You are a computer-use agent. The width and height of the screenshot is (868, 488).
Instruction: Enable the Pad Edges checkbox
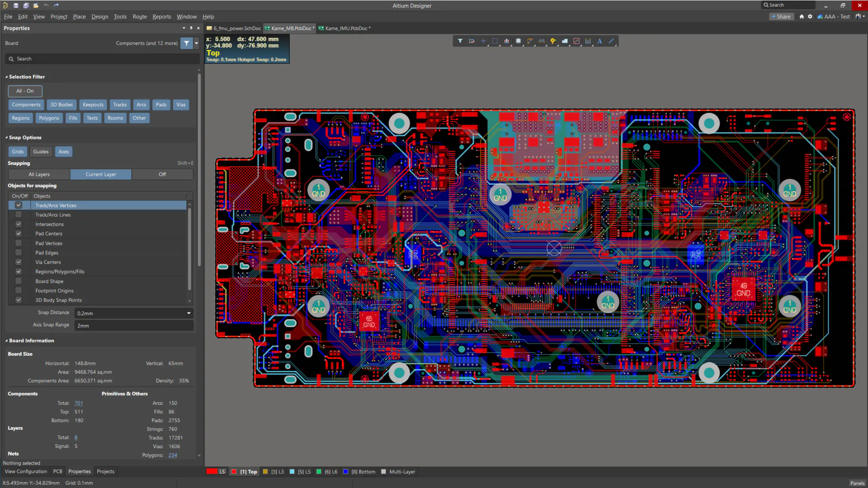[19, 253]
